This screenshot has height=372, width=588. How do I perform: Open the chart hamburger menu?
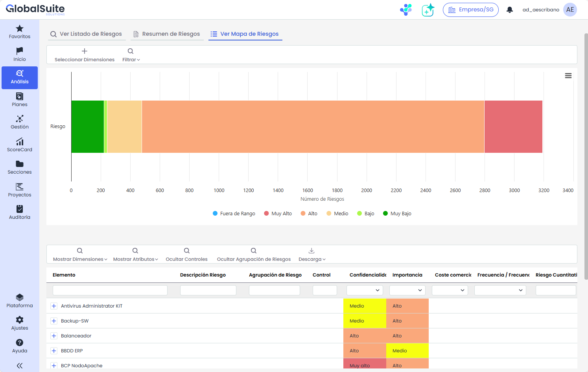click(x=568, y=76)
